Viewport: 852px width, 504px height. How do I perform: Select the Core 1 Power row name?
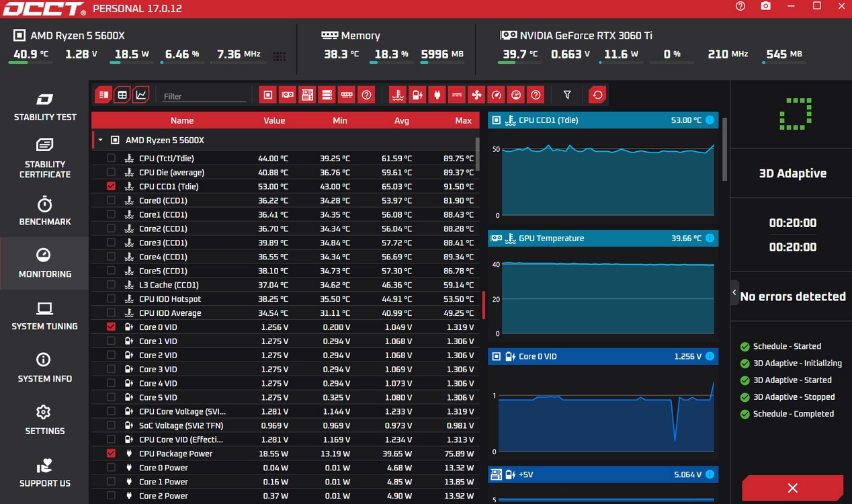(x=163, y=482)
